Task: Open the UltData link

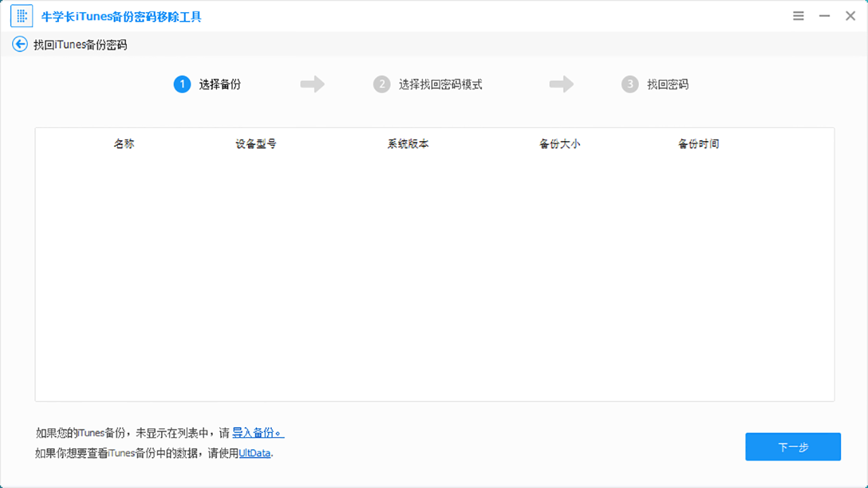Action: coord(254,453)
